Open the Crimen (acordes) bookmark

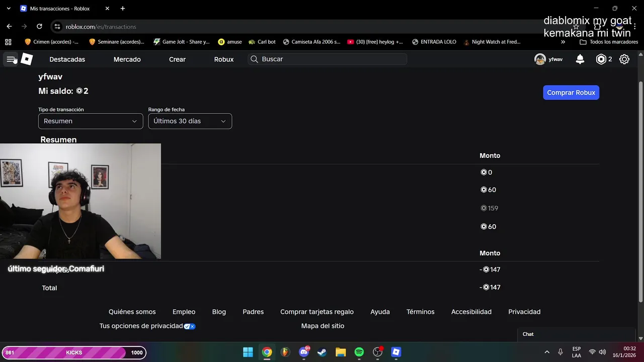(x=51, y=42)
